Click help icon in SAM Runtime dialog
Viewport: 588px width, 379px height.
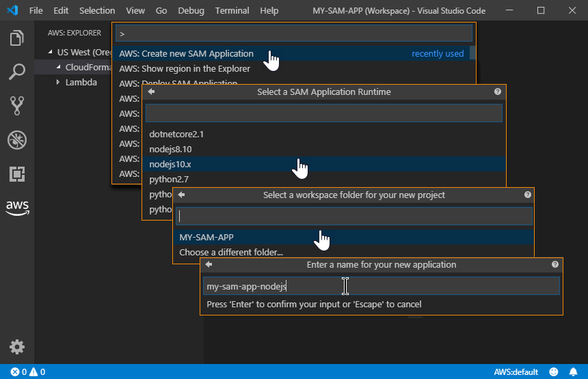pos(497,92)
